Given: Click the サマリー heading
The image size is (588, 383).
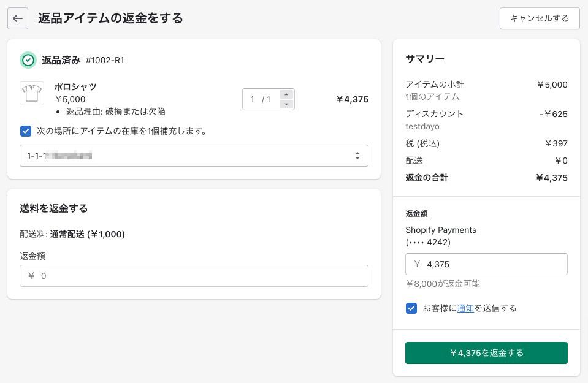Looking at the screenshot, I should click(425, 58).
